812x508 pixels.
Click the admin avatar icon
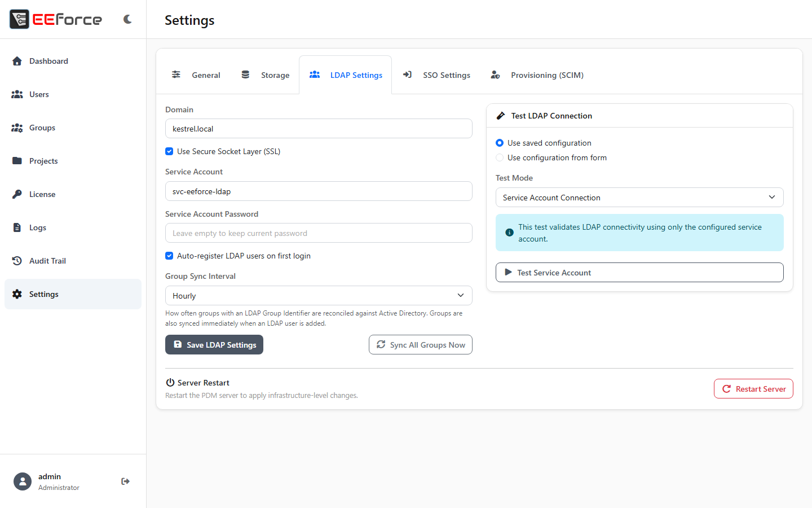(23, 481)
